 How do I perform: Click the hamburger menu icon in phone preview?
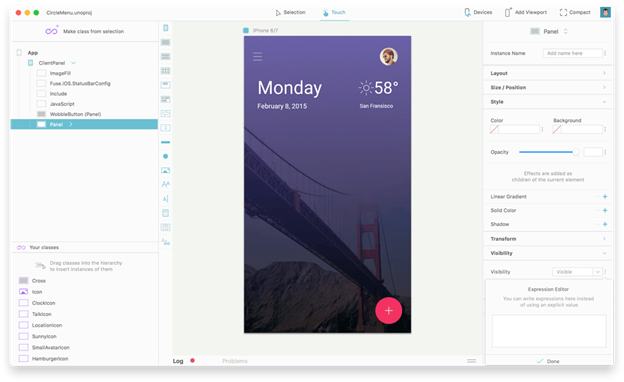(257, 57)
